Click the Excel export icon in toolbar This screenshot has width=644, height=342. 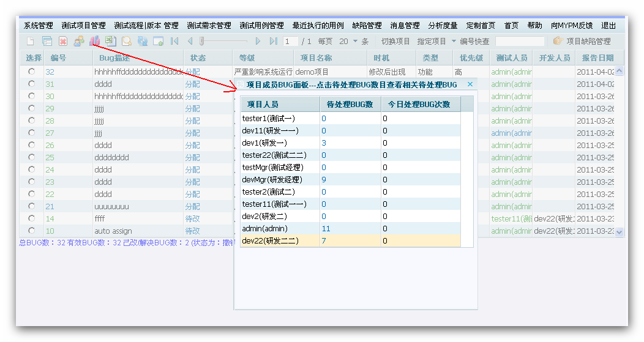click(x=110, y=41)
